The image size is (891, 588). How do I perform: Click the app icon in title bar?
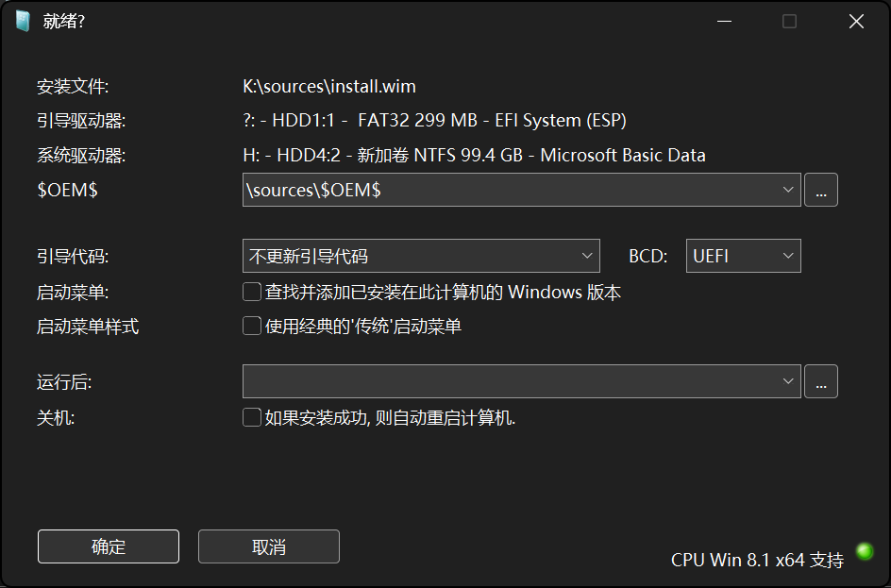click(23, 22)
